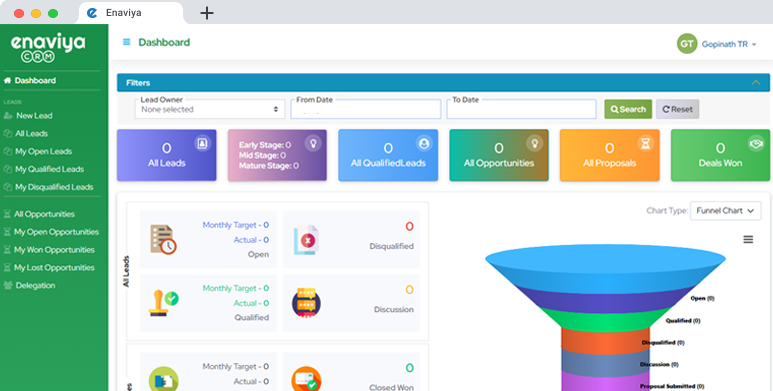Image resolution: width=773 pixels, height=391 pixels.
Task: Click the Disqualified document icon
Action: 306,240
